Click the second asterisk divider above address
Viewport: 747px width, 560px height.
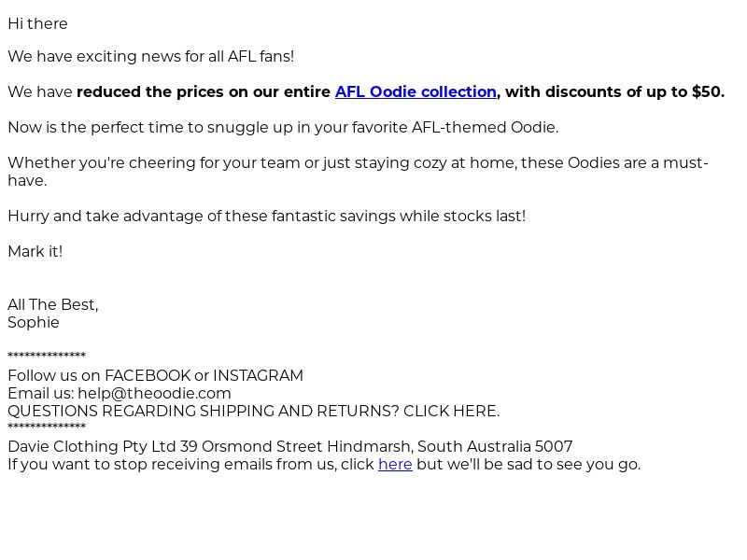pos(47,427)
